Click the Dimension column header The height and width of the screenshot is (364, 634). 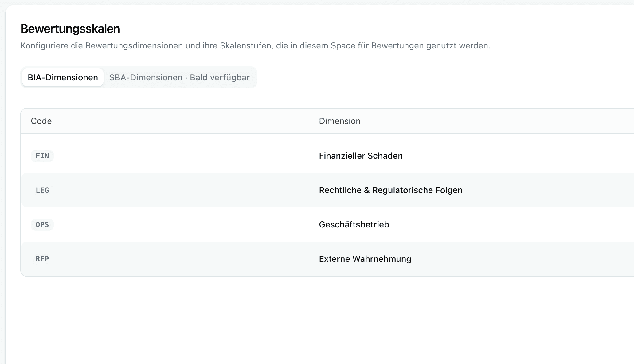tap(339, 121)
